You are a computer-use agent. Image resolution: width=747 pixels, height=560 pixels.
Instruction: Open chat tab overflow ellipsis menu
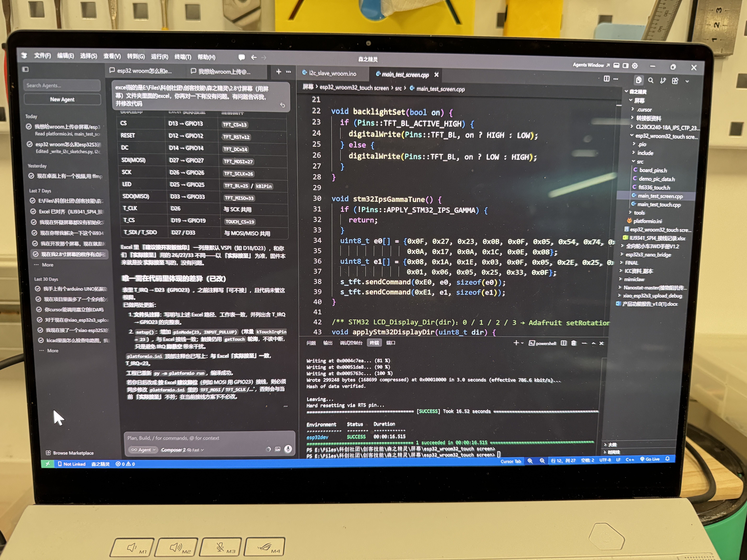pos(288,72)
